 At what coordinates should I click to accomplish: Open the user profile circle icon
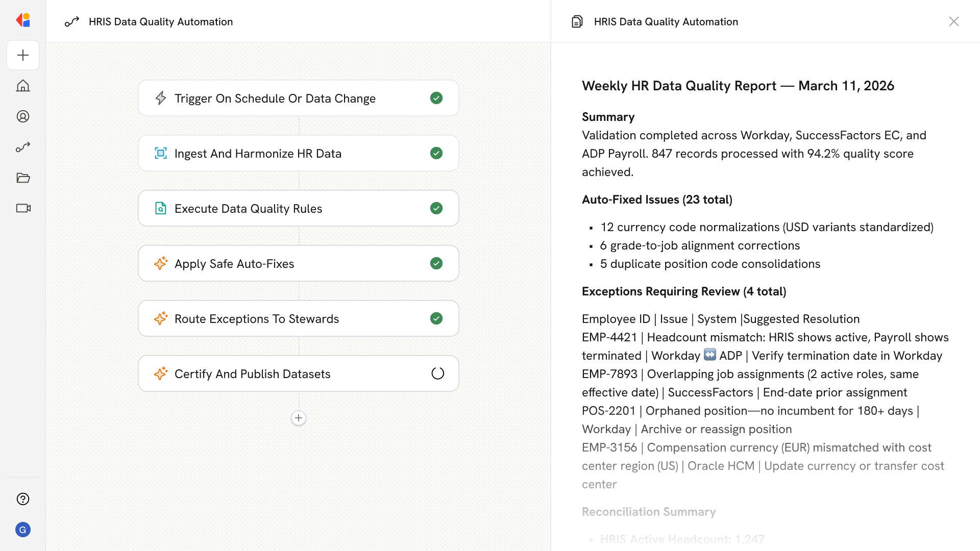coord(23,116)
